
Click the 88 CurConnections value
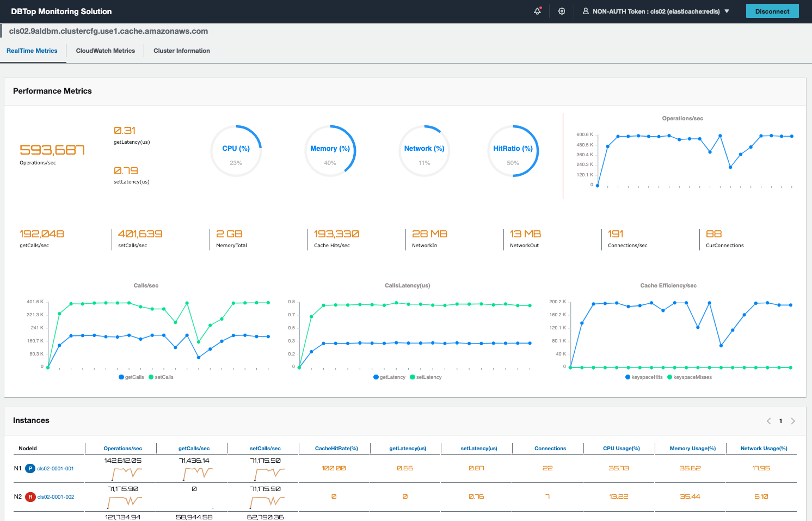point(714,234)
